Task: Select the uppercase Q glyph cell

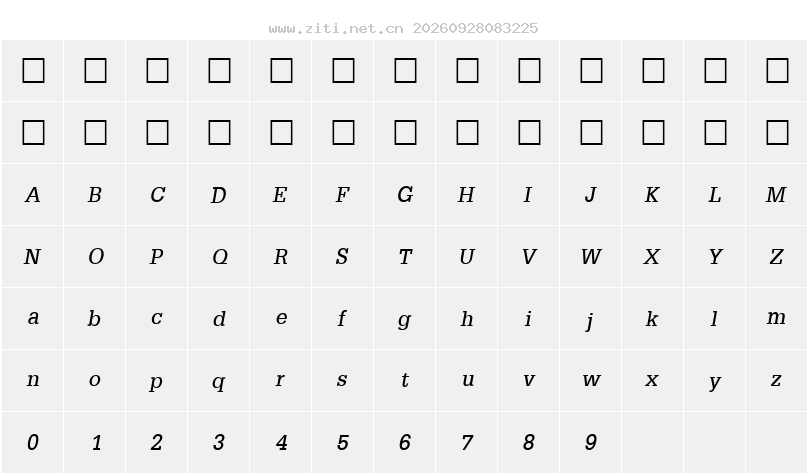Action: pos(218,257)
